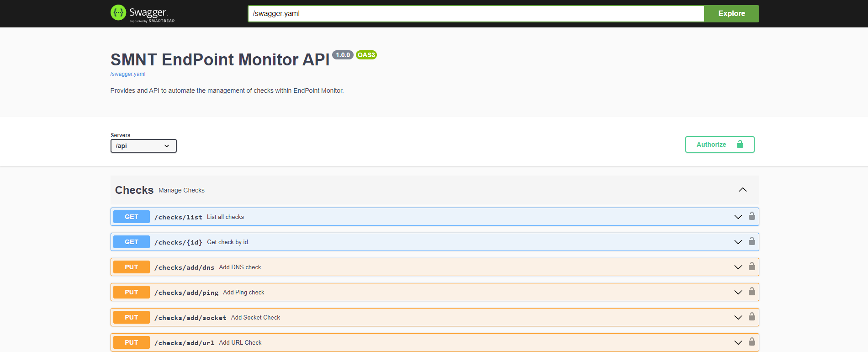The height and width of the screenshot is (352, 868).
Task: Click the lock icon on /checks/add/dns row
Action: pyautogui.click(x=752, y=267)
